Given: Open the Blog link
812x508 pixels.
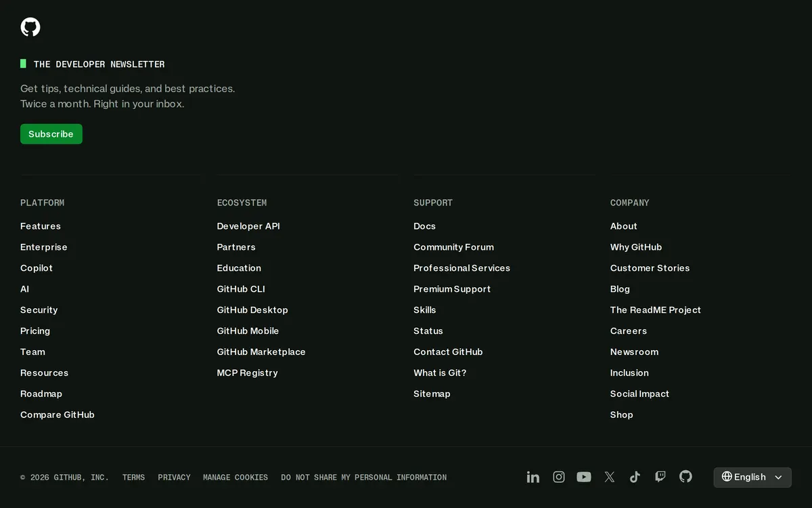Looking at the screenshot, I should [x=620, y=289].
